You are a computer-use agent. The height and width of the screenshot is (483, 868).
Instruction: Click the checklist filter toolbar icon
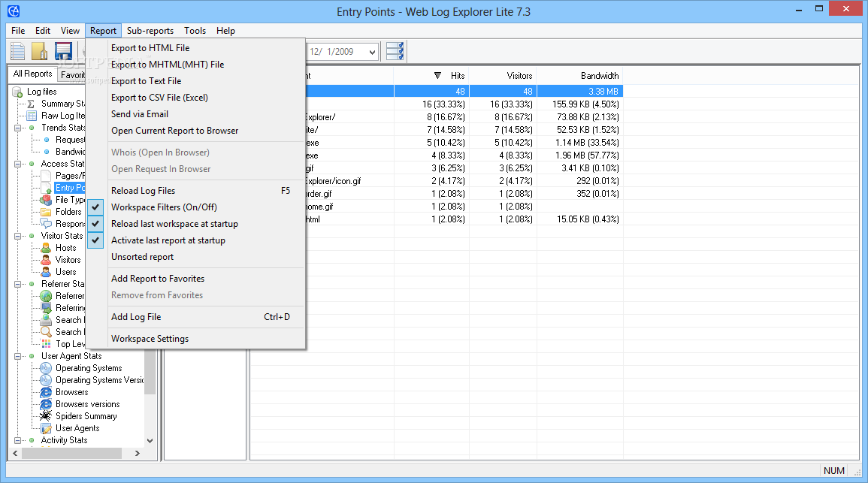(x=395, y=51)
